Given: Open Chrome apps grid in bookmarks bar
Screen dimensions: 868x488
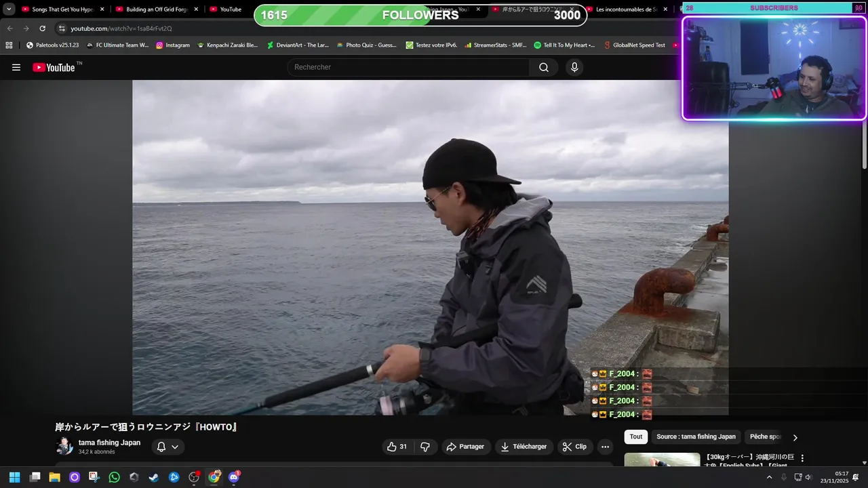Looking at the screenshot, I should pos(9,45).
